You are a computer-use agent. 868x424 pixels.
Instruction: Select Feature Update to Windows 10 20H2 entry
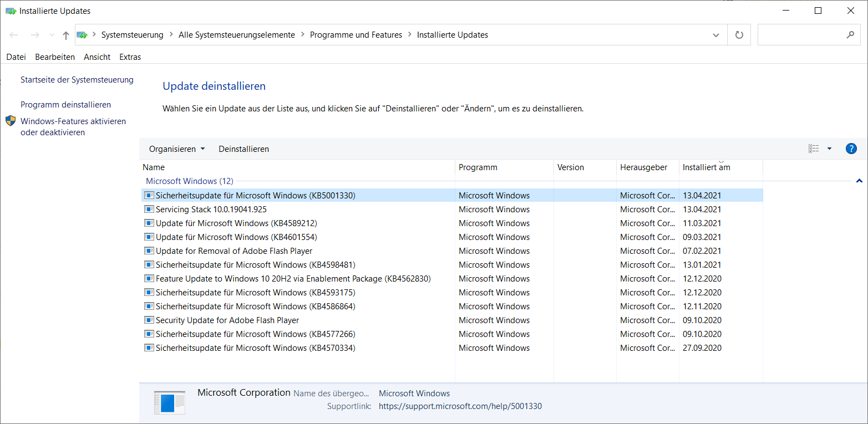coord(293,279)
